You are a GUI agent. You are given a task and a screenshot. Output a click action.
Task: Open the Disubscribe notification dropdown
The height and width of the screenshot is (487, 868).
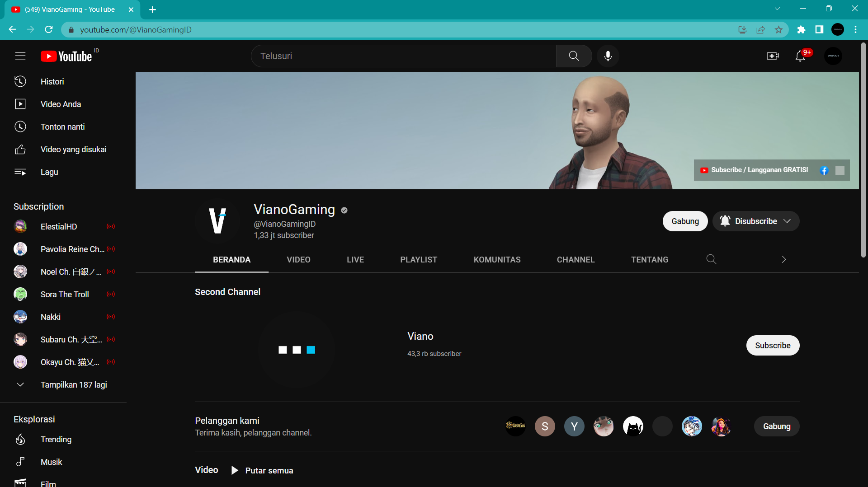(756, 221)
